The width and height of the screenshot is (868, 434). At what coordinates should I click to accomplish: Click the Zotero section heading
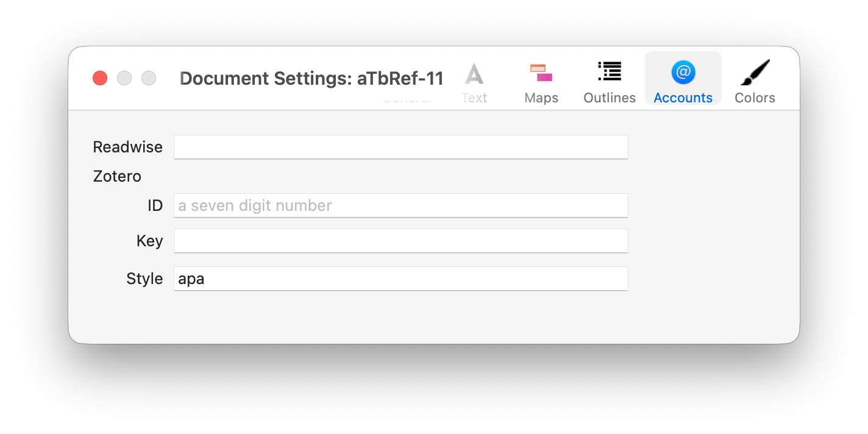117,176
